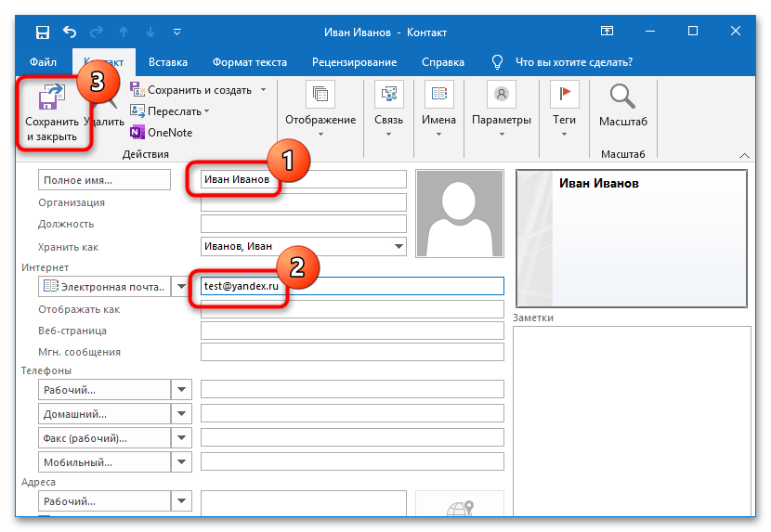Send contact to OneNote
771x532 pixels.
[x=162, y=132]
